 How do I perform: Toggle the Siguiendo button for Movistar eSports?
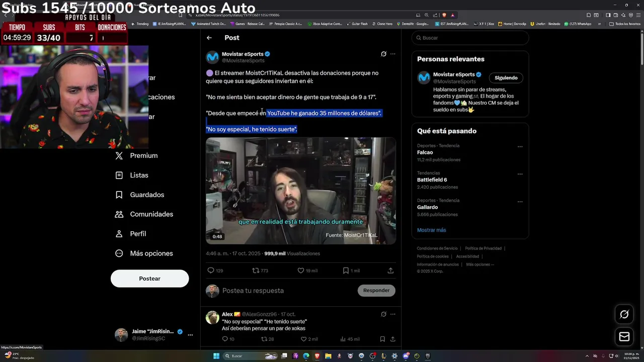point(506,78)
